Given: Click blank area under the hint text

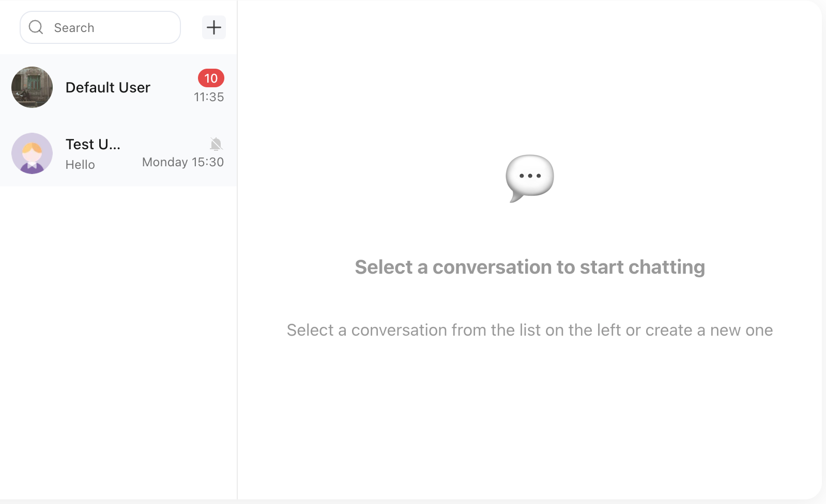Looking at the screenshot, I should pyautogui.click(x=530, y=413).
